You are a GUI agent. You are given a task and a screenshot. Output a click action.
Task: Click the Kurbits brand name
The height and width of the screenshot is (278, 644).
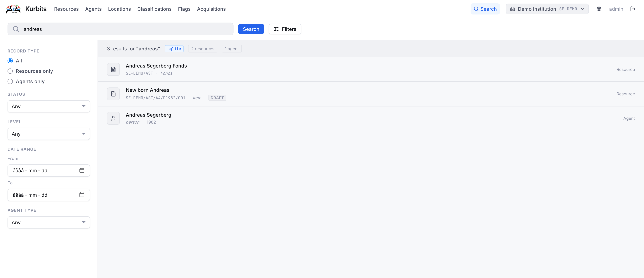[36, 9]
